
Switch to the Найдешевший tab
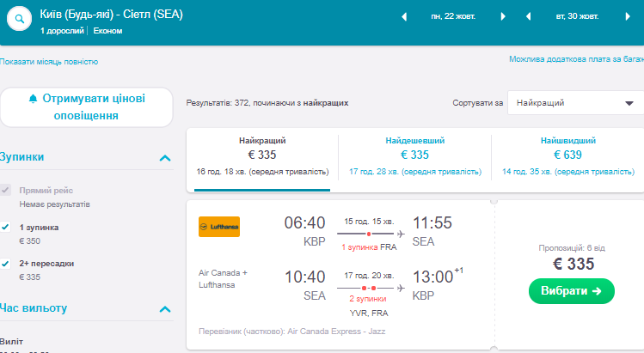tap(414, 155)
